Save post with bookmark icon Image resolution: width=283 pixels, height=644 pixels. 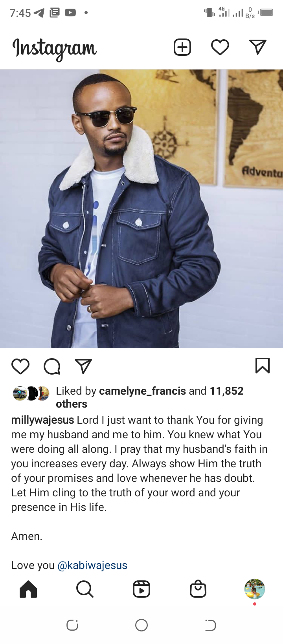coord(263,366)
